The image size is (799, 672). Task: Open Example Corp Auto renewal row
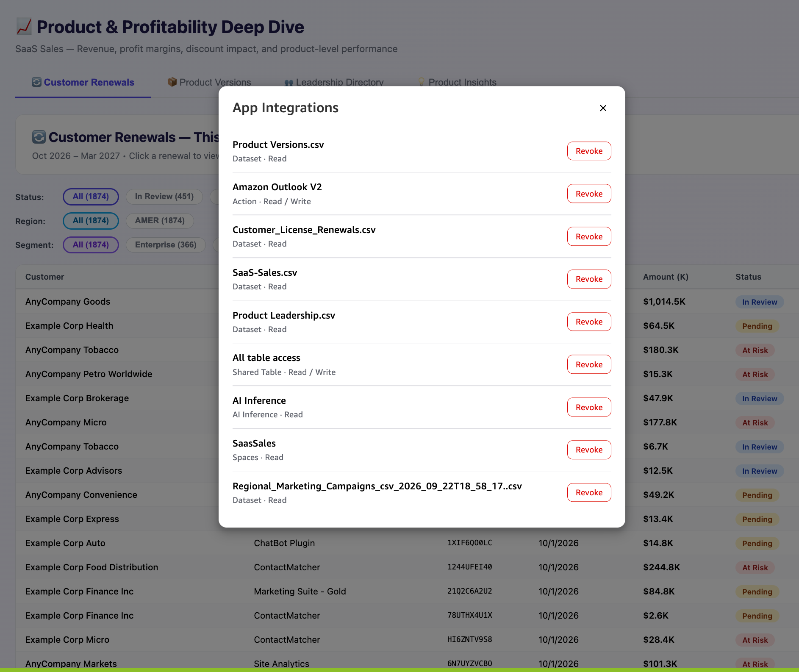[407, 543]
